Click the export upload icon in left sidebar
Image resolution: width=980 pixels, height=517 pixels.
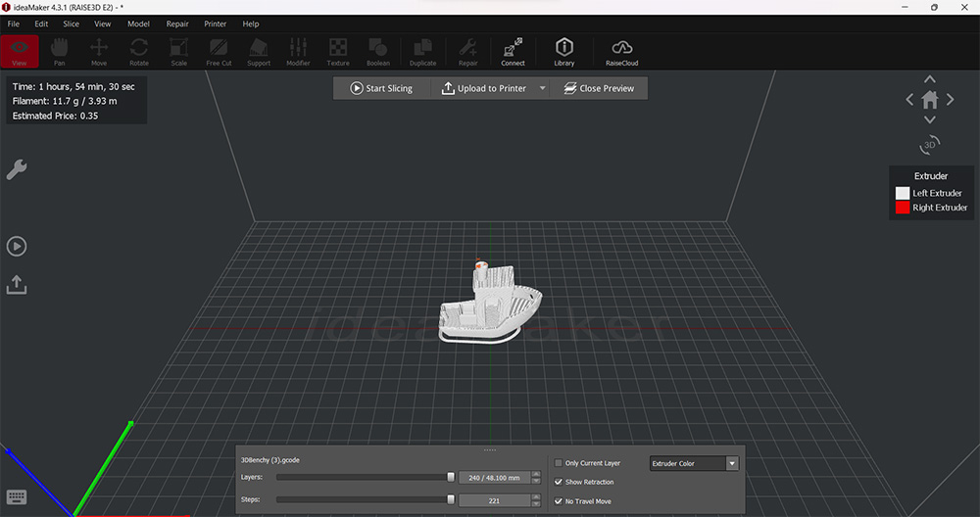pyautogui.click(x=17, y=284)
